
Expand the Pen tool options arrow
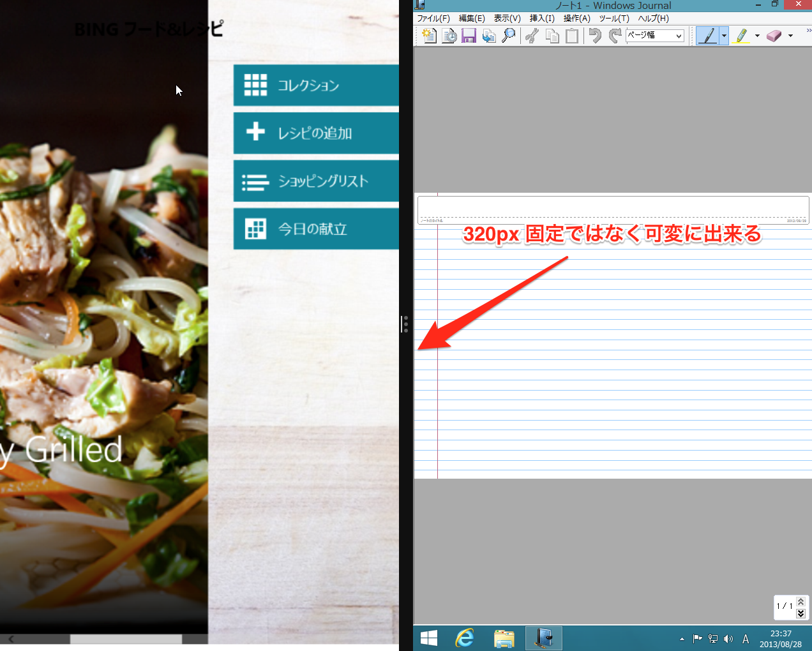pyautogui.click(x=724, y=36)
